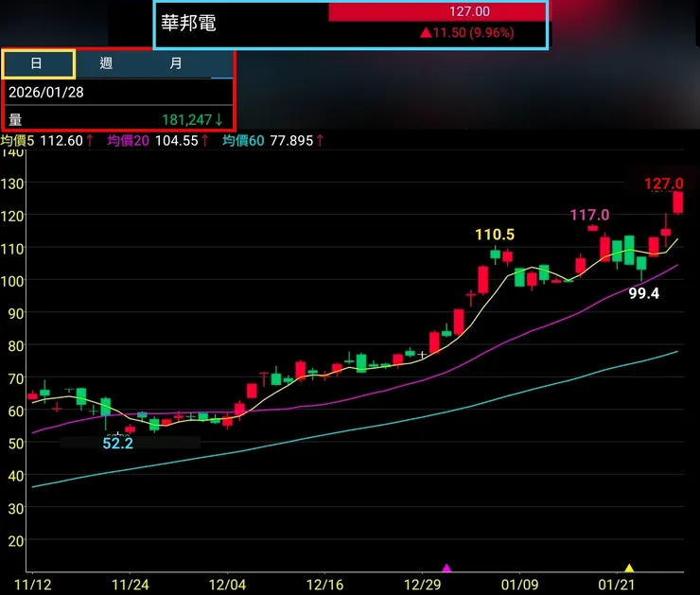Viewport: 700px width, 595px height.
Task: Click the red up arrow beside 104.55
Action: coord(205,141)
